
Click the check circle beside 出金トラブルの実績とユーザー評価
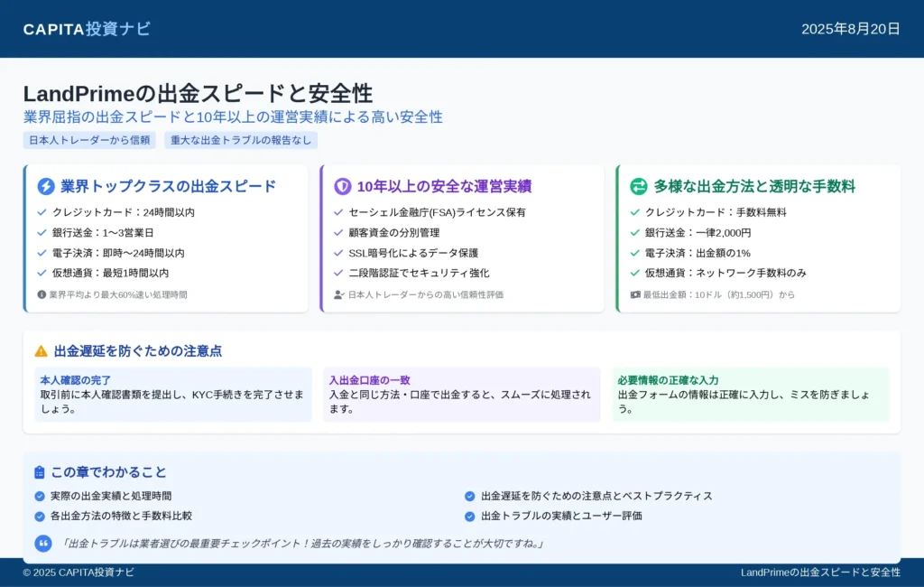click(469, 517)
